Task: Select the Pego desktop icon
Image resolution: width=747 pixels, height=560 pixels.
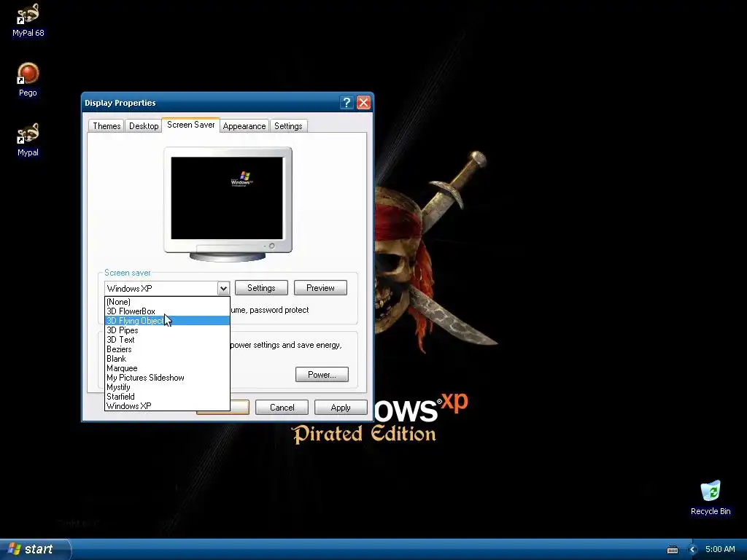Action: 28,79
